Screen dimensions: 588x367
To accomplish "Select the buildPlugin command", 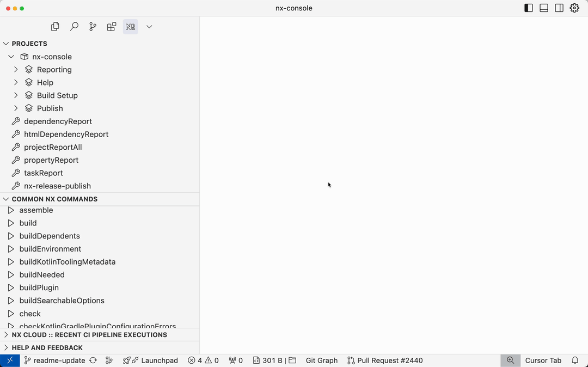I will tap(39, 288).
